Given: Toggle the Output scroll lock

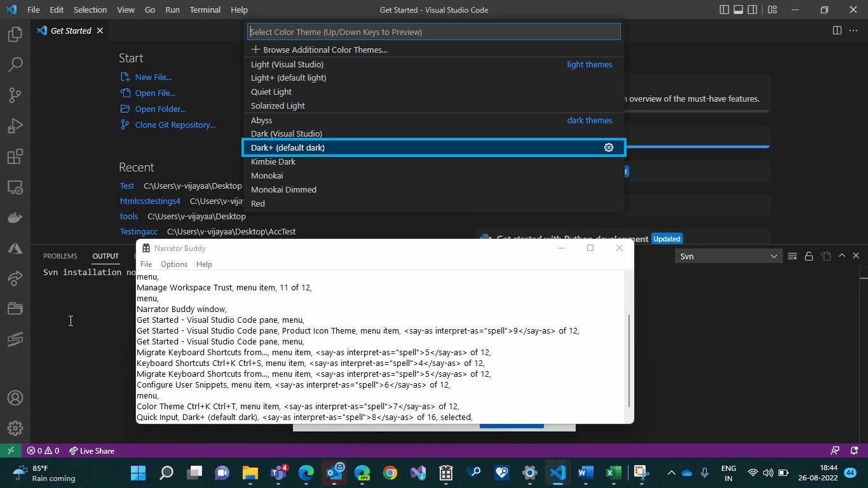Looking at the screenshot, I should click(x=809, y=256).
